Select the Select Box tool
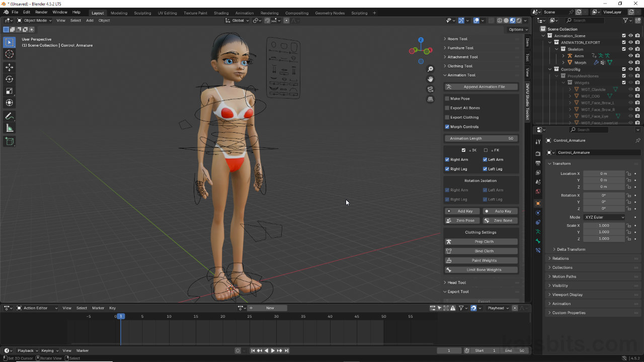 click(x=9, y=43)
